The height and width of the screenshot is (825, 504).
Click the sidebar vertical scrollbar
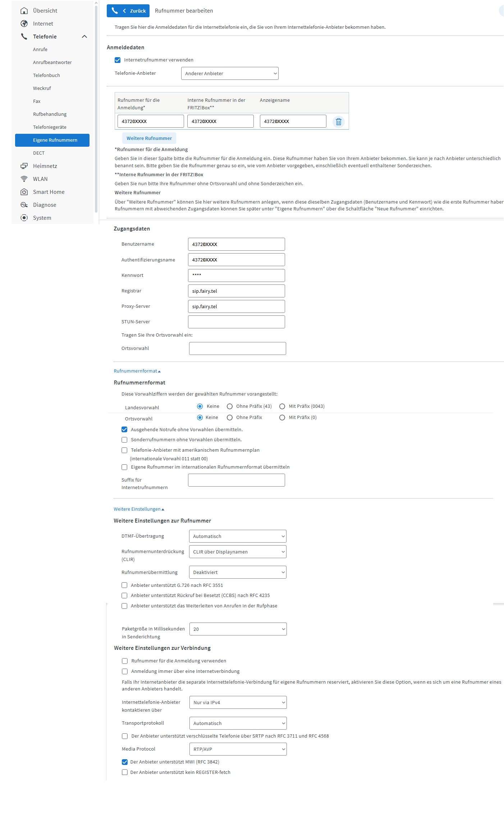coord(96,108)
